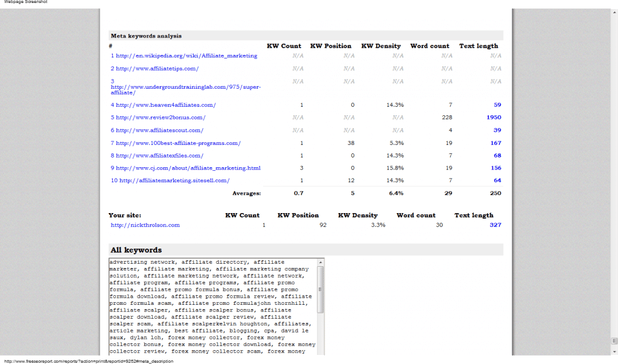
Task: Click the top table 'Word count' column header
Action: coord(430,46)
